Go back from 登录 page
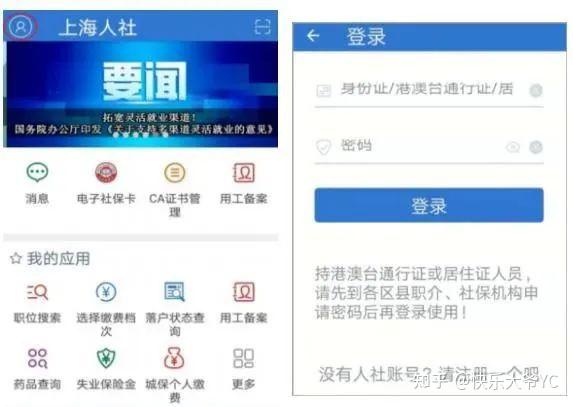573x407 pixels. click(x=313, y=36)
